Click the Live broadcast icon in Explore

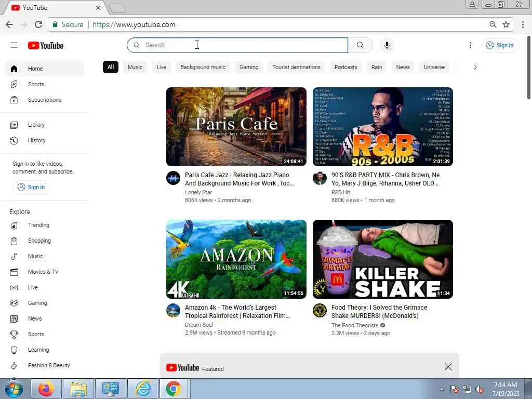pyautogui.click(x=14, y=288)
